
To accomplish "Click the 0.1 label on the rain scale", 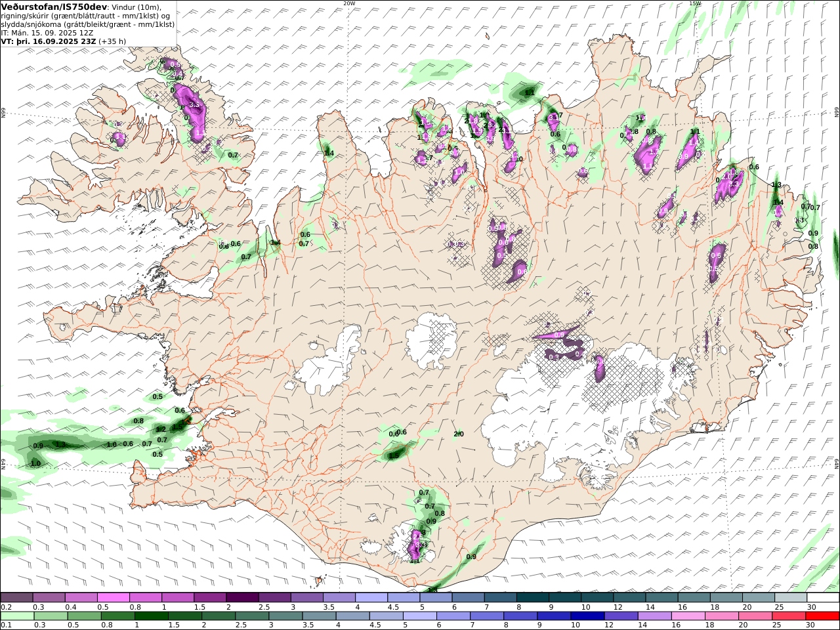I will (x=5, y=625).
